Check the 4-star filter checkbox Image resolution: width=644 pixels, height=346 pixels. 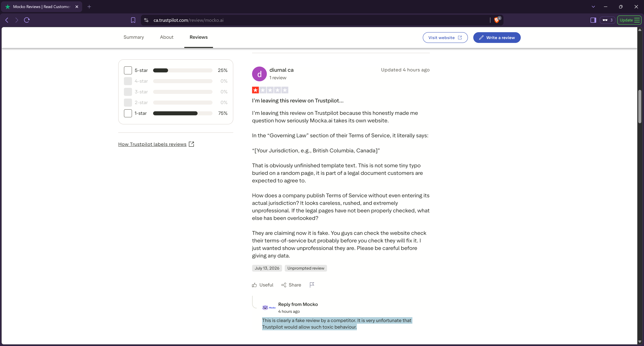point(128,81)
